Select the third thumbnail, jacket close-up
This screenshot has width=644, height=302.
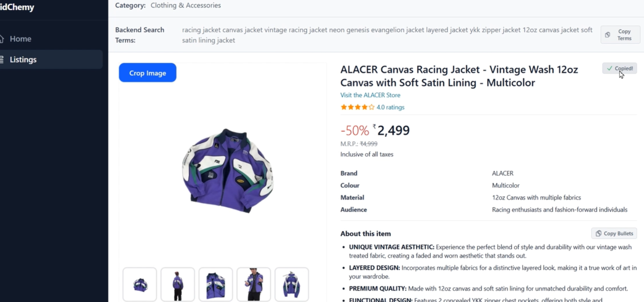click(216, 285)
